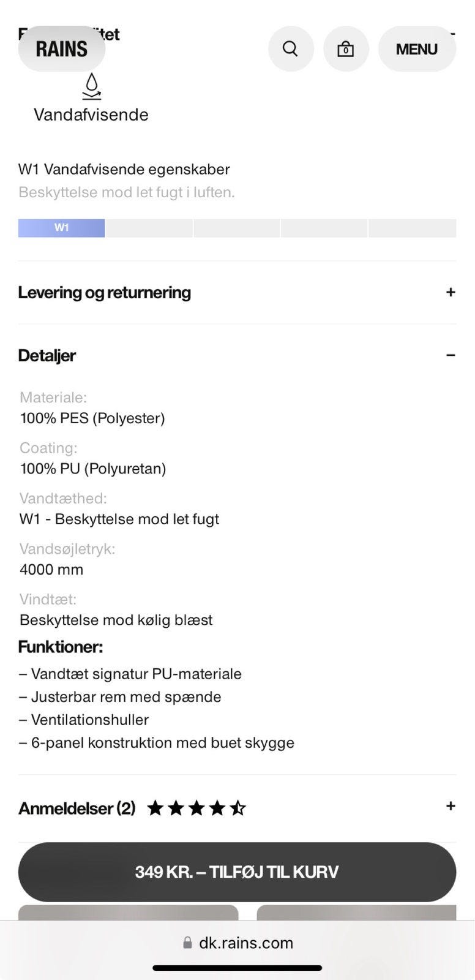Tap left product thumbnail below cart button
475x980 pixels.
pos(128,913)
